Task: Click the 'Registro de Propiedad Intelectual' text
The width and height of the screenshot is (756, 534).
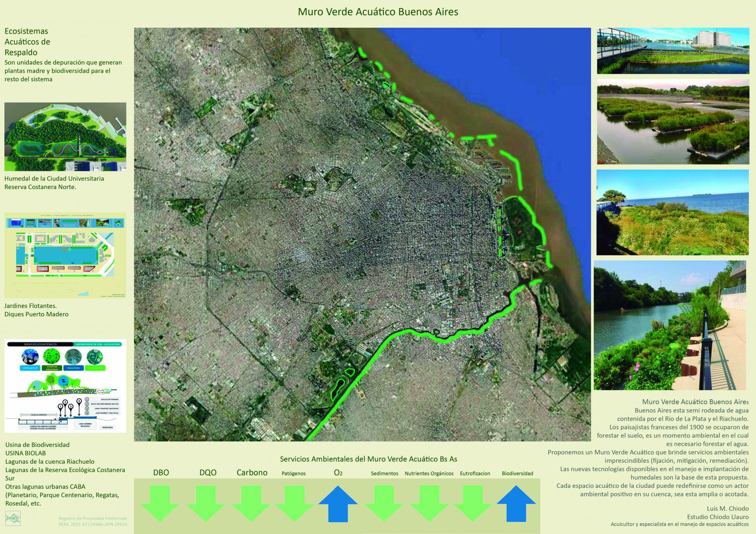Action: (93, 518)
